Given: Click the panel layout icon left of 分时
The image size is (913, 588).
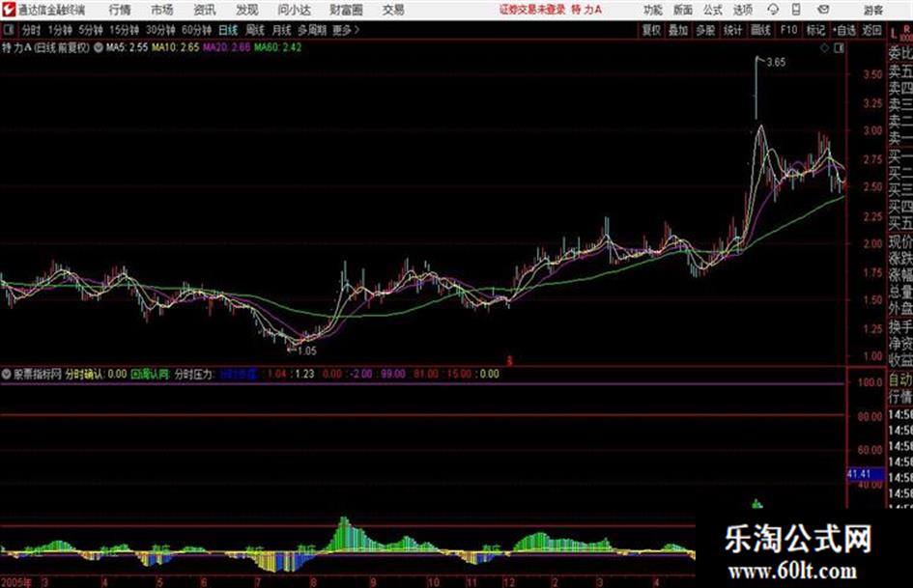Looking at the screenshot, I should pyautogui.click(x=8, y=30).
